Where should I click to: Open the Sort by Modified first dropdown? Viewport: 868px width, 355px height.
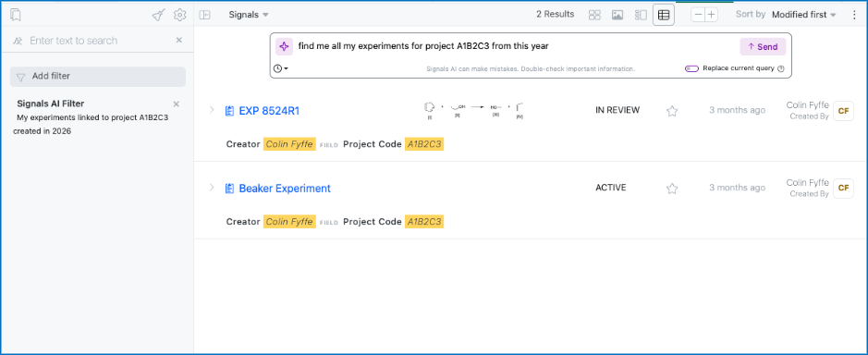point(804,15)
